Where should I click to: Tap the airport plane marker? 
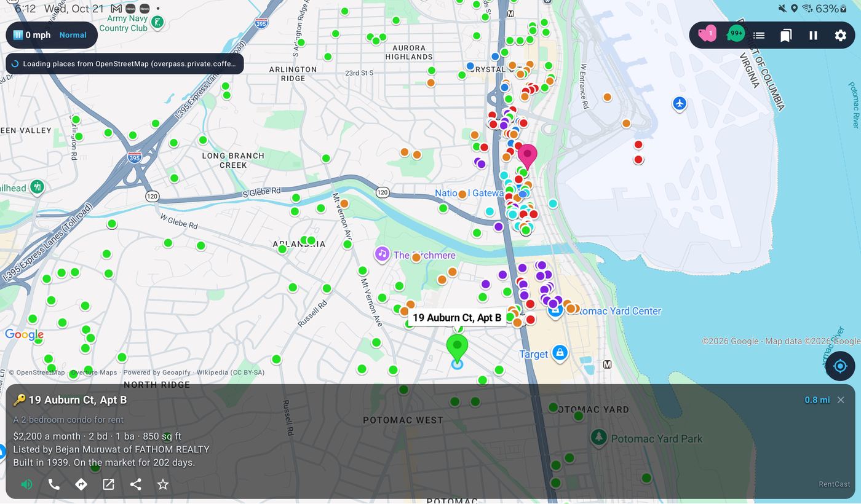coord(680,103)
